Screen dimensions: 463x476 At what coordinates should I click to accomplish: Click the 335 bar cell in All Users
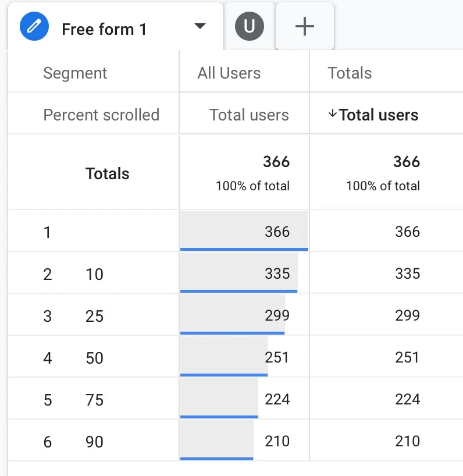(244, 272)
